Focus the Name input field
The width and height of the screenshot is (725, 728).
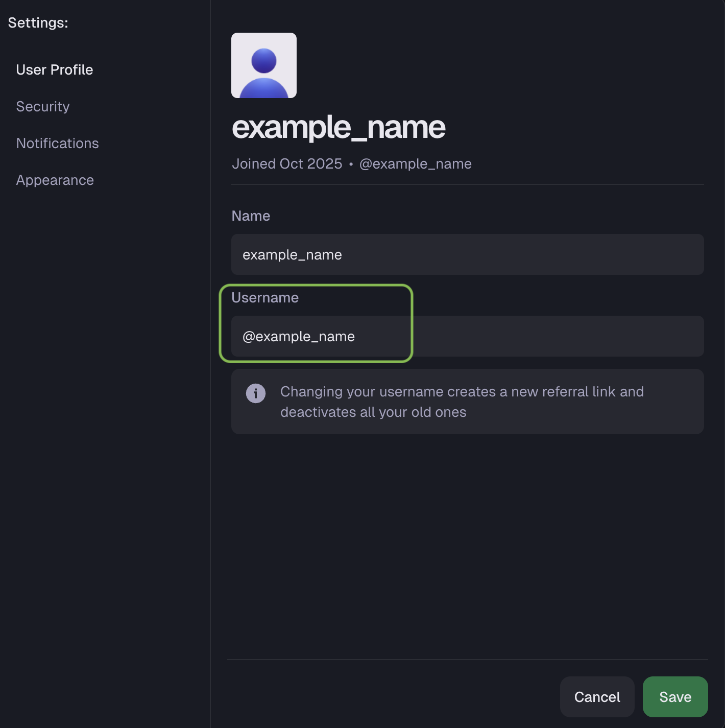[467, 254]
